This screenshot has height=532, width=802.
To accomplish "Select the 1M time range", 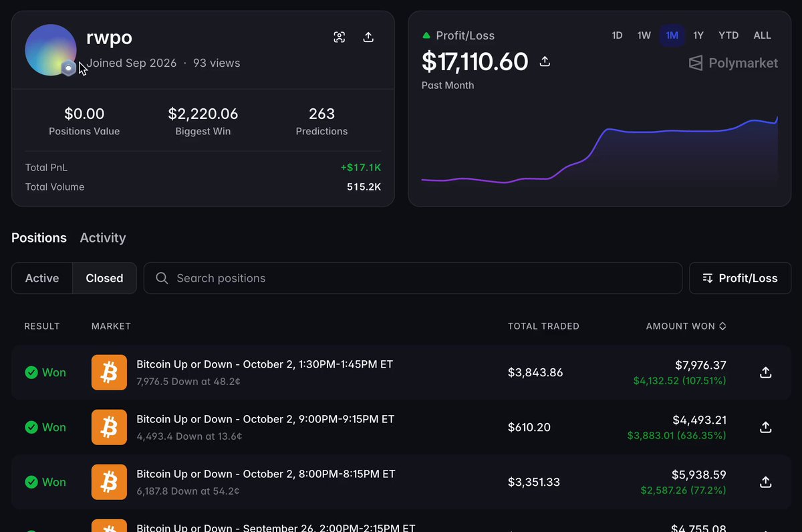I will 672,35.
